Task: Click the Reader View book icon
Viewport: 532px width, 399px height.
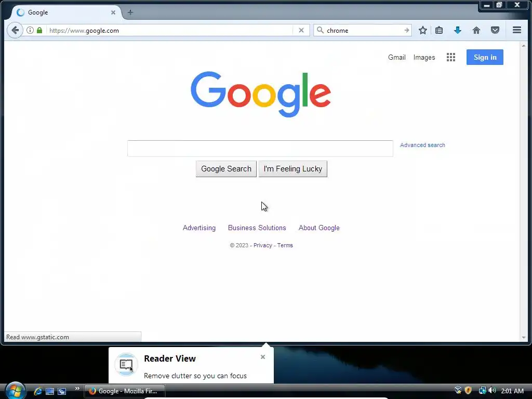Action: (126, 364)
